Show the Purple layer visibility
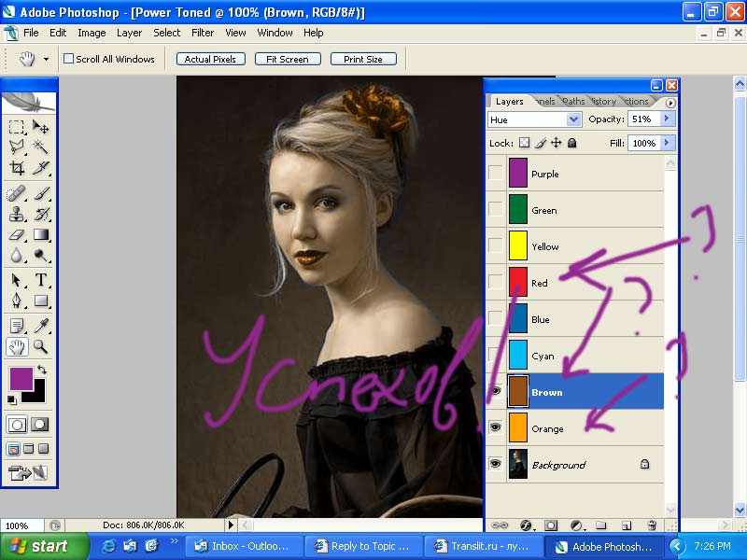 (x=495, y=174)
